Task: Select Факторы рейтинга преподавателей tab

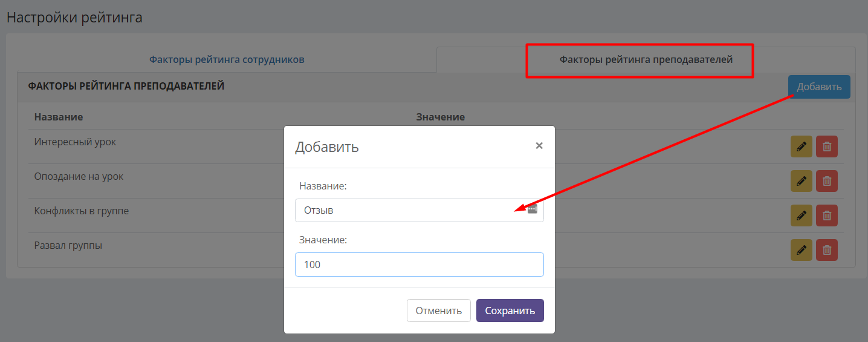Action: tap(646, 60)
